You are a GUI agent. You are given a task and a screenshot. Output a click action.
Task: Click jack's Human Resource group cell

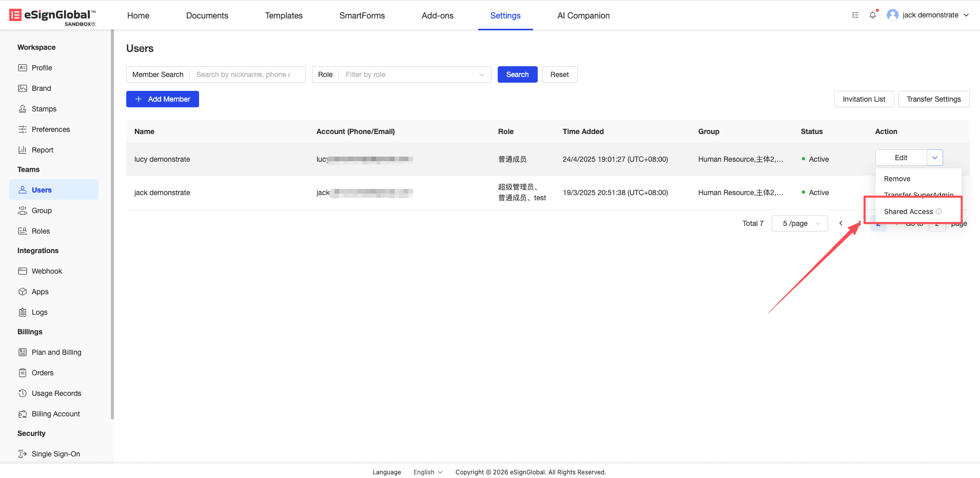[x=741, y=193]
